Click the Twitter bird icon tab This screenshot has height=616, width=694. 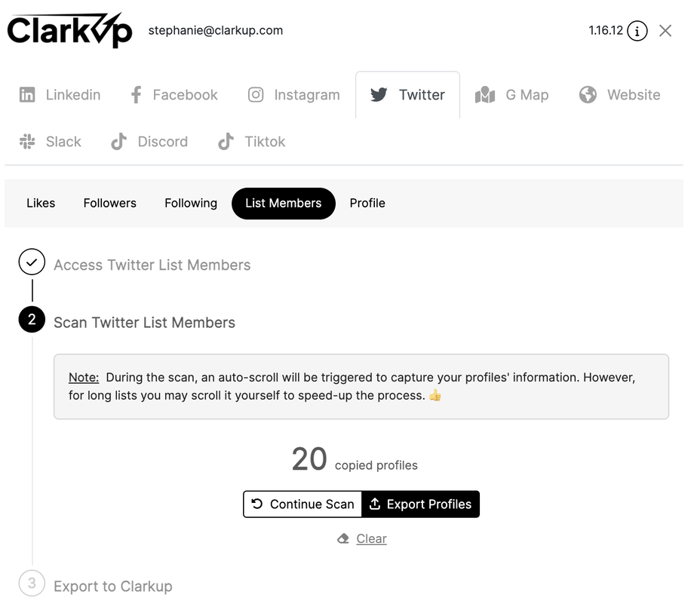pyautogui.click(x=407, y=95)
